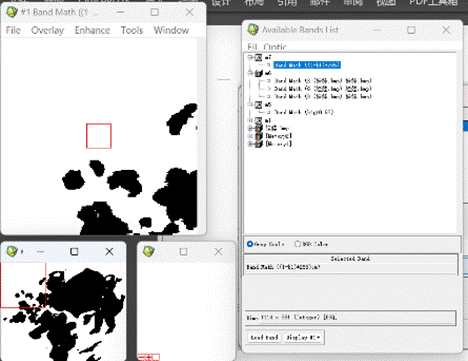
Task: Click ENVI icon of the Zoom window
Action: click(x=149, y=251)
